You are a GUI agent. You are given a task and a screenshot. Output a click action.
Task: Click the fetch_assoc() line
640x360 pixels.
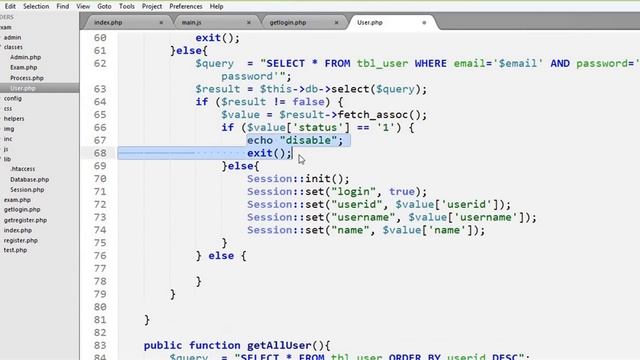point(324,115)
